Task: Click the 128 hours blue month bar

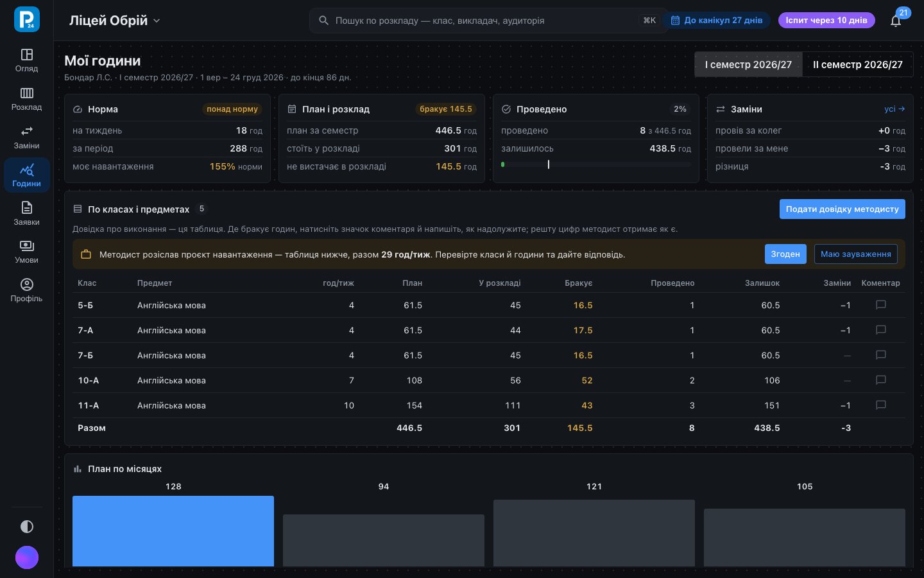Action: (173, 531)
